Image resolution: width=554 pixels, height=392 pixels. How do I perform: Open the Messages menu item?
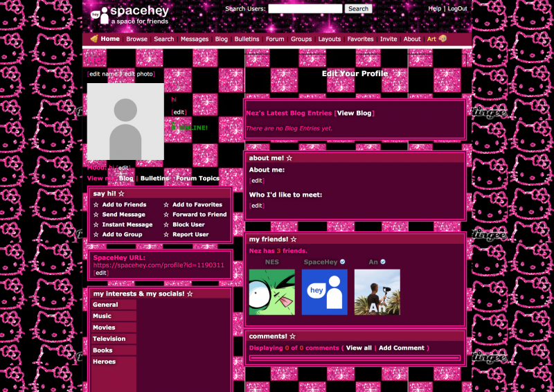(x=195, y=39)
